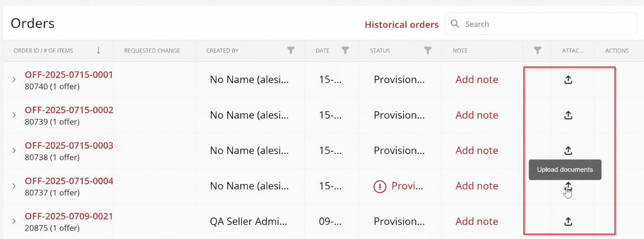Open the Historical orders link

(x=401, y=25)
